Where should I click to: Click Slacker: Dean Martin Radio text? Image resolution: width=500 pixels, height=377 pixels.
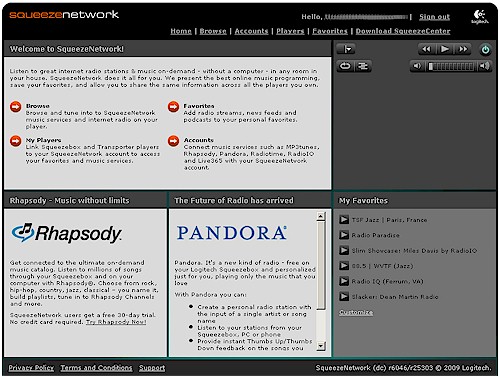coord(395,297)
